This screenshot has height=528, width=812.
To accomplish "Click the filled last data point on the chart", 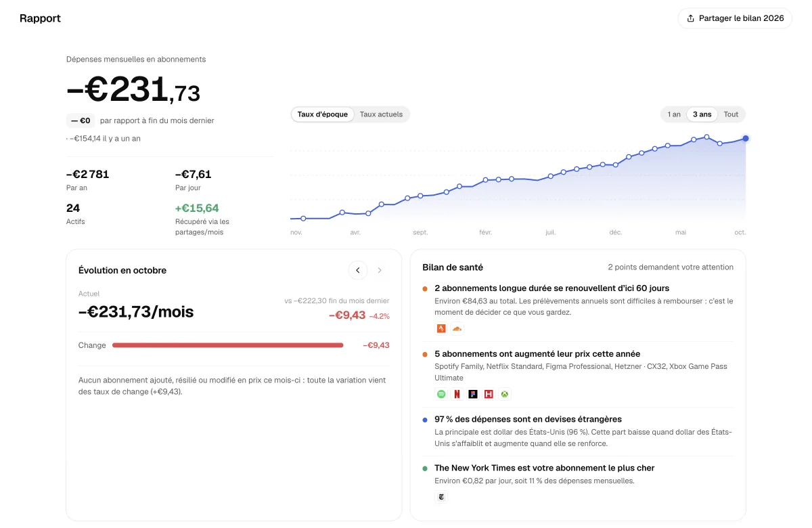I will pos(746,139).
